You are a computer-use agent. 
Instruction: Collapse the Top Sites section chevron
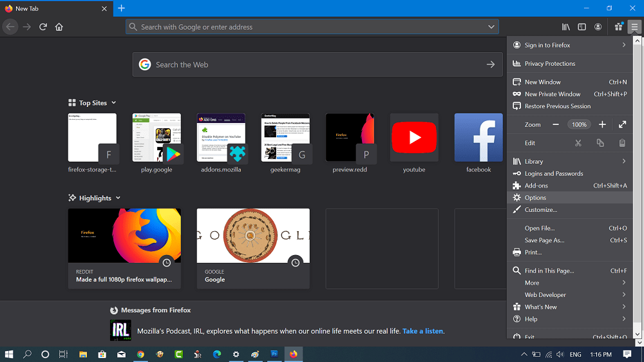pyautogui.click(x=114, y=102)
